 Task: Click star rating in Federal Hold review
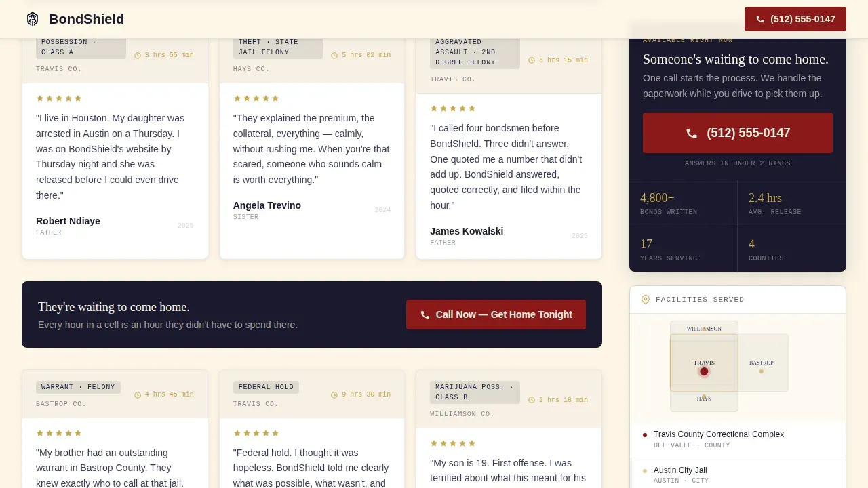pos(256,433)
